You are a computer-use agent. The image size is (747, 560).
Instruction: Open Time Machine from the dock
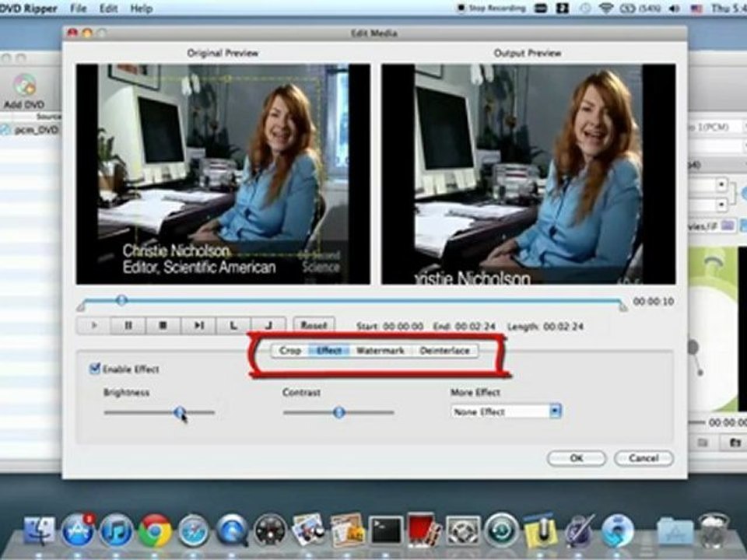[x=502, y=530]
